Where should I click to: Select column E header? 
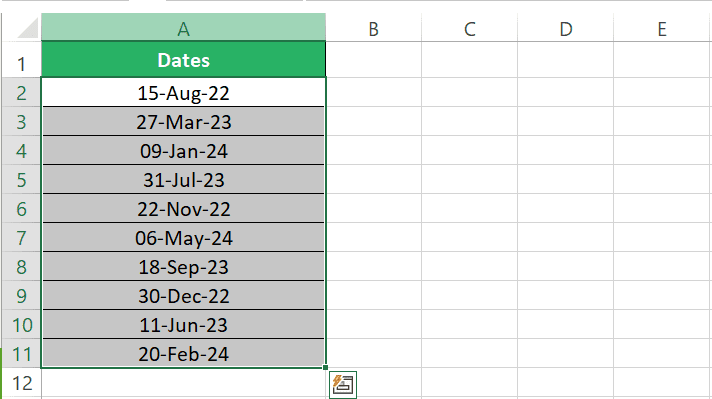coord(663,28)
